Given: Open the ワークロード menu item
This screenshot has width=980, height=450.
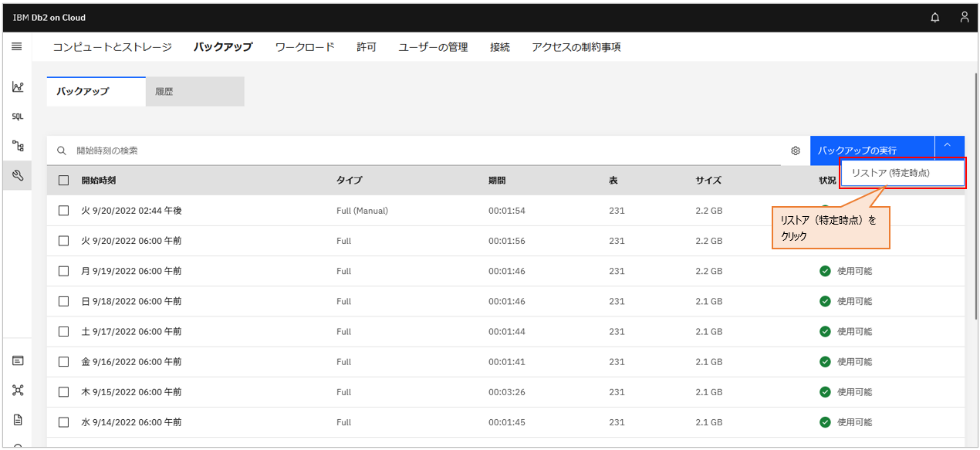Looking at the screenshot, I should pos(304,46).
